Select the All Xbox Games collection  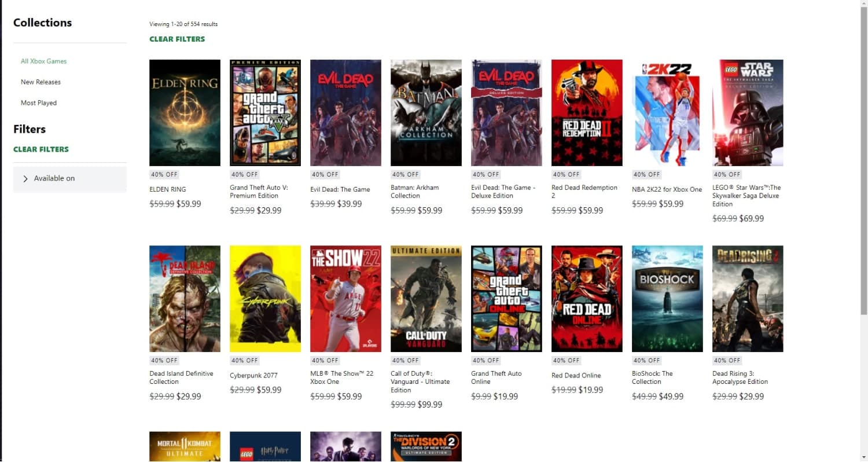pyautogui.click(x=43, y=61)
